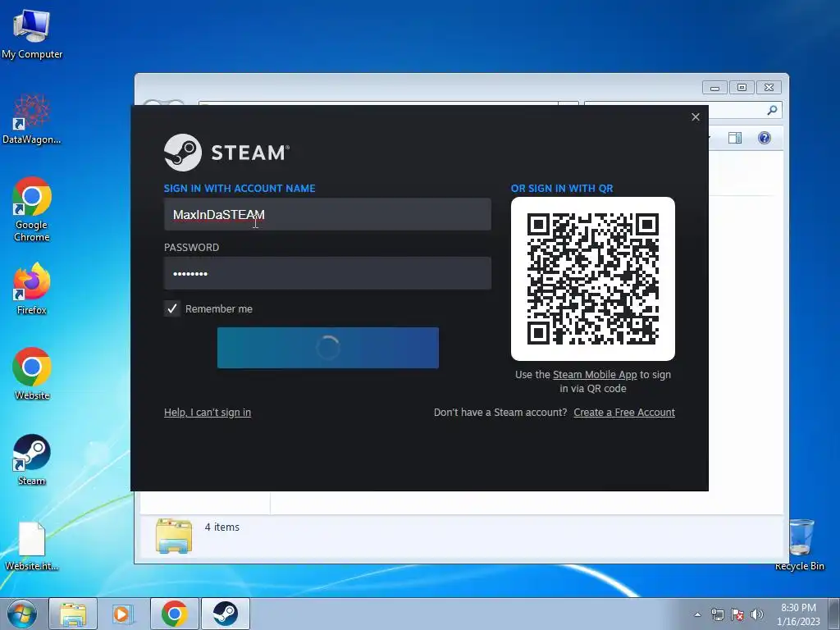Screen dimensions: 840x630
Task: Click the OR SIGN IN WITH QR heading
Action: (x=562, y=188)
